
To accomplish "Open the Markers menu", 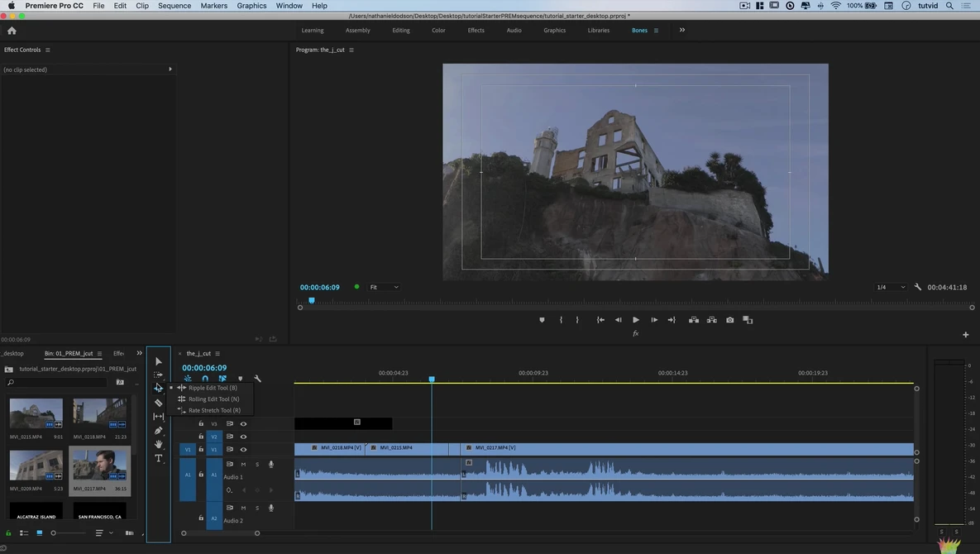I will point(213,6).
